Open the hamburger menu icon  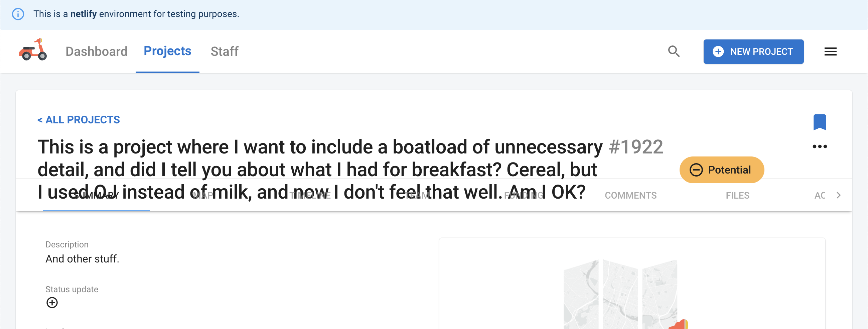(x=830, y=51)
